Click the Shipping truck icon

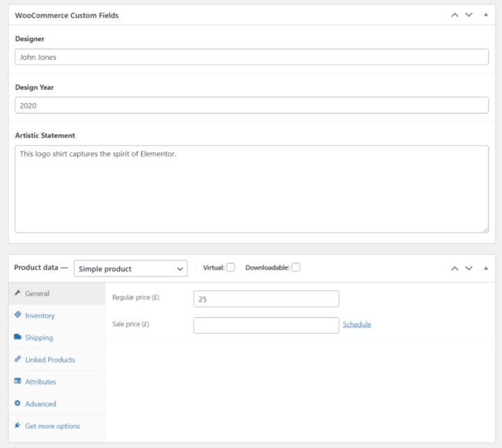(x=17, y=337)
